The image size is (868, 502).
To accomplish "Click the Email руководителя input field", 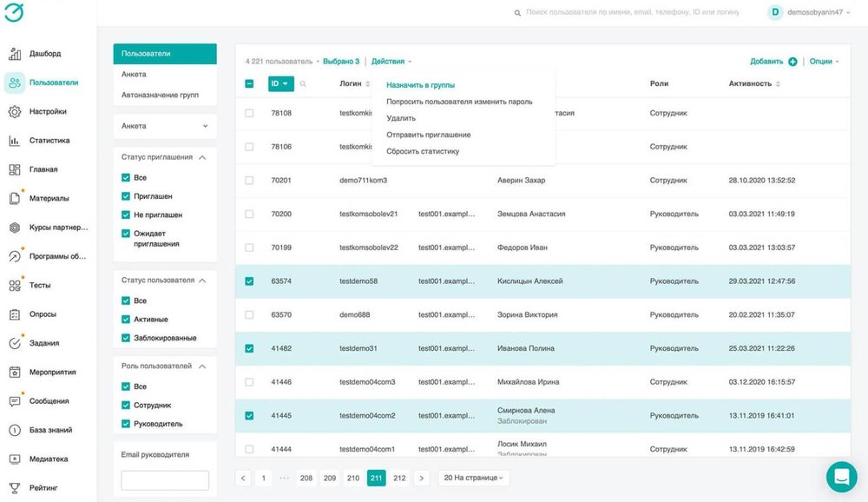I will 165,479.
